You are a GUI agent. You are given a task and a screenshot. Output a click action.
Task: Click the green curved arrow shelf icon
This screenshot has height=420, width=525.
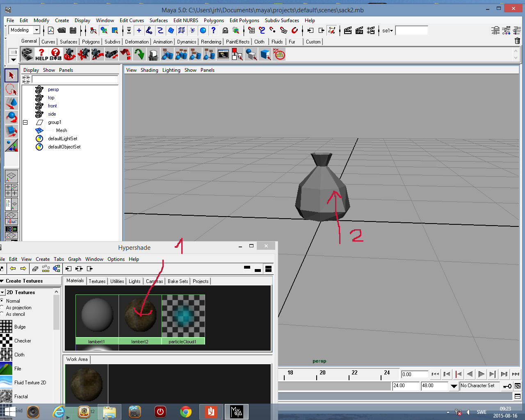tap(139, 54)
